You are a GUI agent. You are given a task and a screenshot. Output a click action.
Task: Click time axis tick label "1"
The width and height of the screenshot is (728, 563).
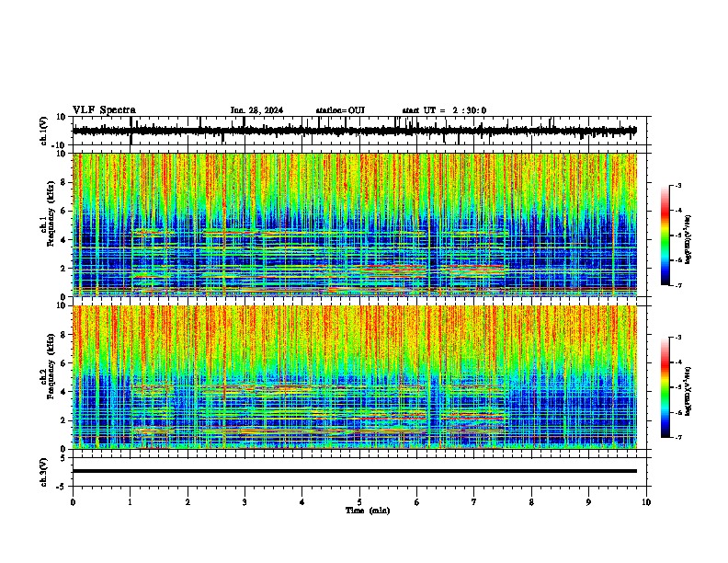(130, 502)
